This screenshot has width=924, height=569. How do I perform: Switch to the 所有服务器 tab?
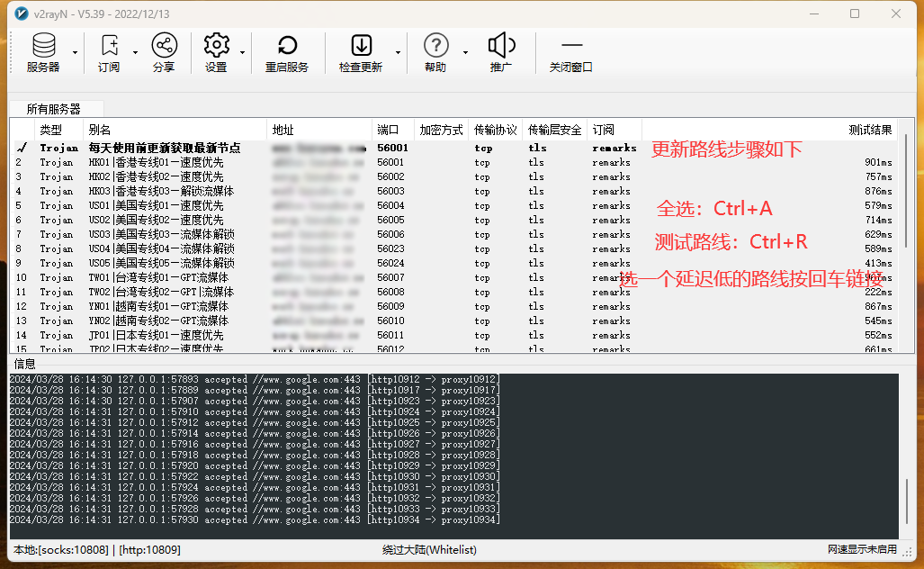click(54, 106)
